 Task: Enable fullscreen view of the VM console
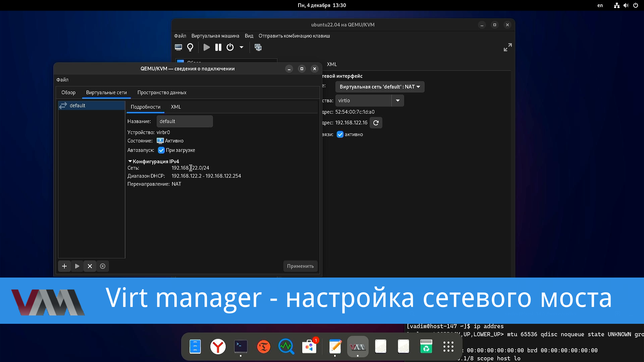(507, 47)
